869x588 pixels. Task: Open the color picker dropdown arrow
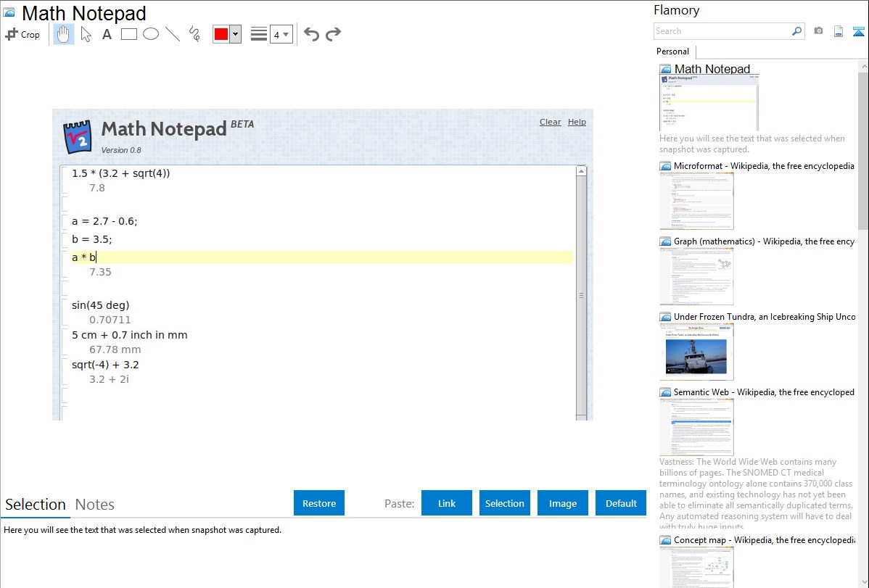tap(235, 34)
